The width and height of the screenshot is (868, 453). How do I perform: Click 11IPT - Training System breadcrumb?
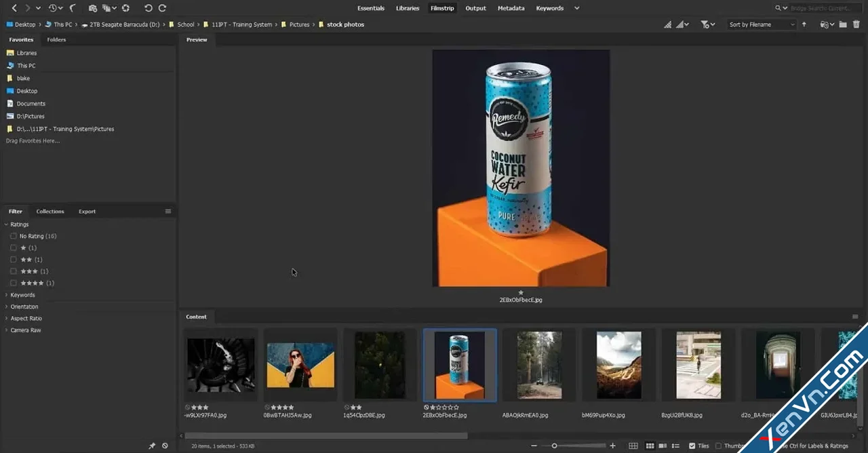coord(241,24)
